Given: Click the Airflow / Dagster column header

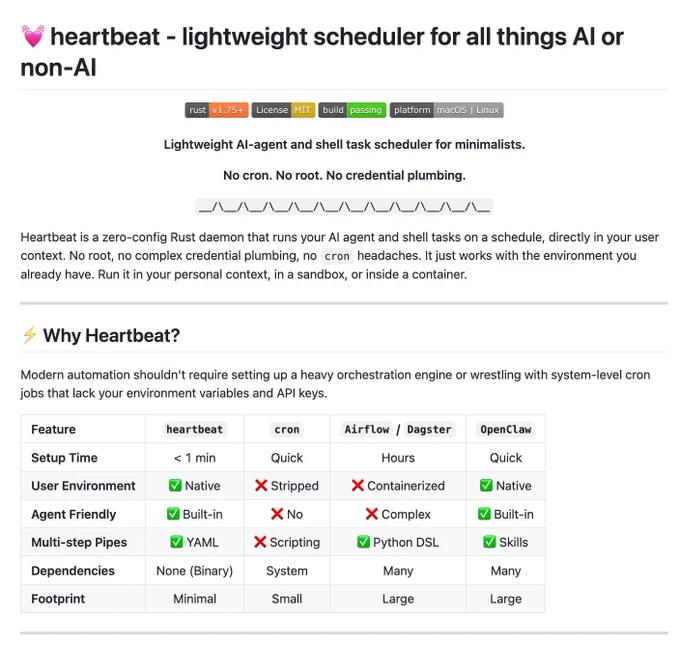Looking at the screenshot, I should click(x=398, y=429).
